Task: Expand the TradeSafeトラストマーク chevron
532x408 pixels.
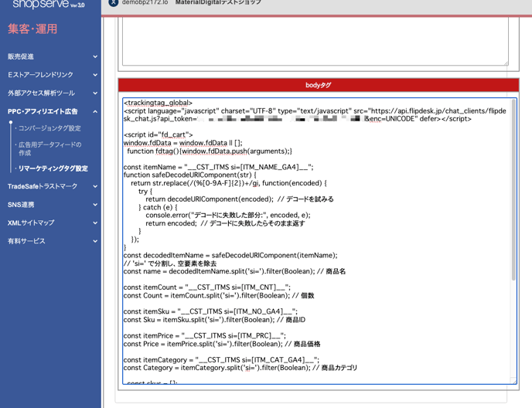Action: coord(95,186)
